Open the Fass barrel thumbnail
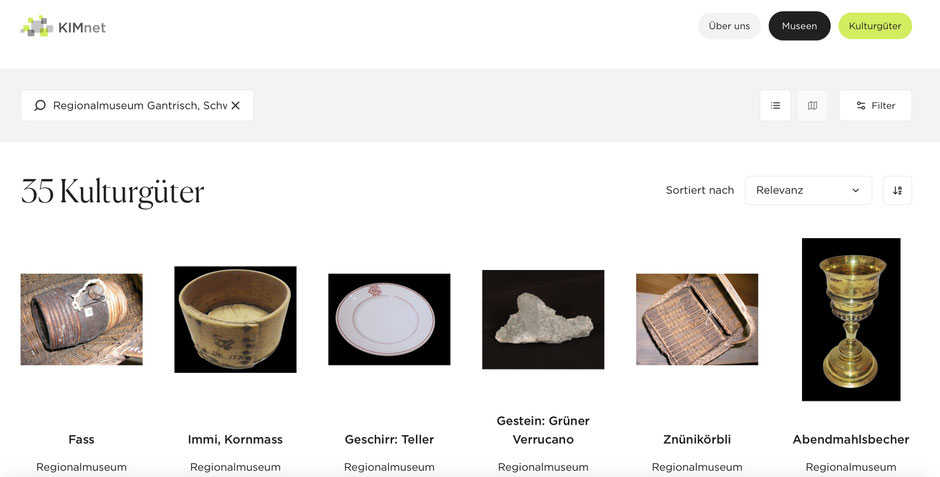Viewport: 940px width, 477px height. click(x=82, y=319)
